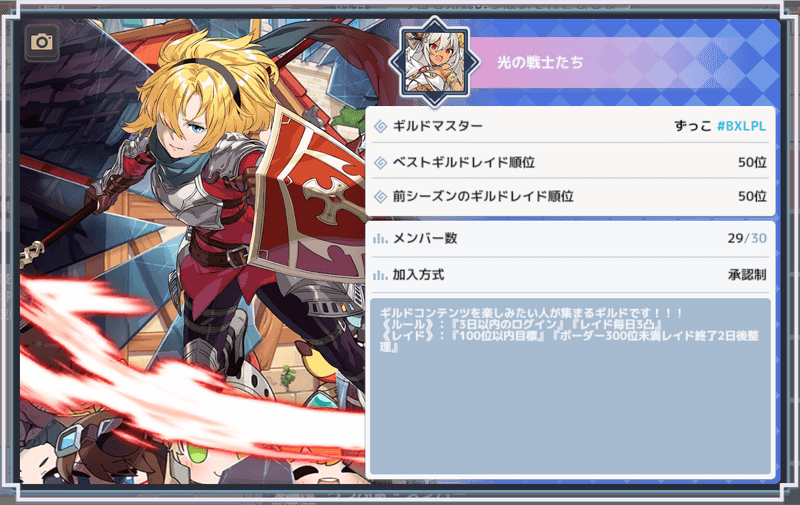The width and height of the screenshot is (800, 505).
Task: Open guild master player ID #BXLPL
Action: pos(741,126)
